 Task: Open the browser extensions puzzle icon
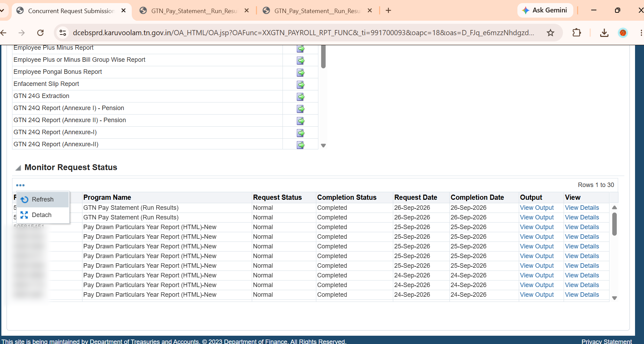pyautogui.click(x=577, y=33)
